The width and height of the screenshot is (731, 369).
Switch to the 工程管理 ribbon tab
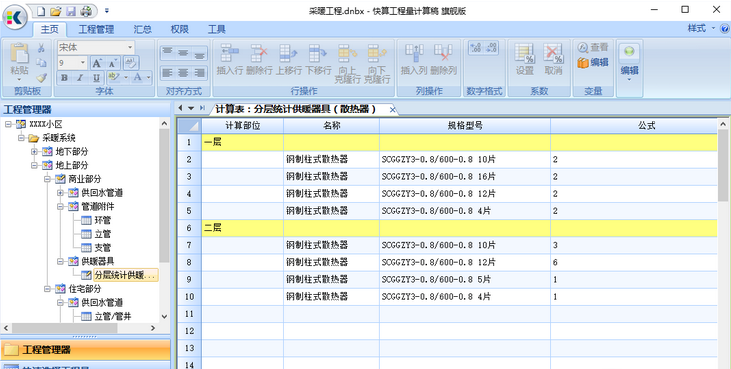96,29
